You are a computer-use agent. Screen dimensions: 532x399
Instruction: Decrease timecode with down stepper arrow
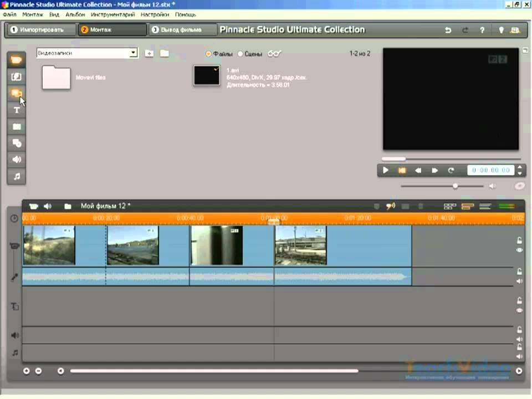pyautogui.click(x=519, y=173)
